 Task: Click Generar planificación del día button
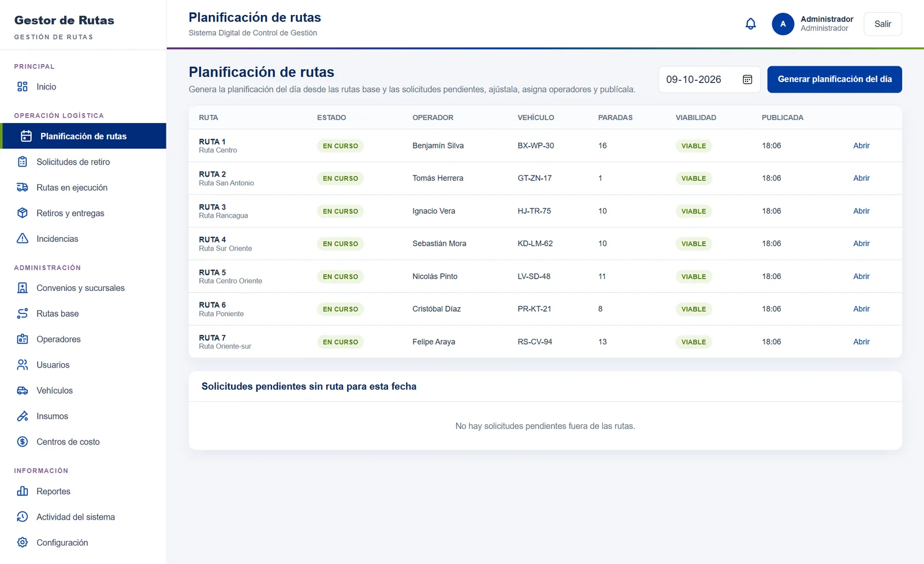point(834,79)
